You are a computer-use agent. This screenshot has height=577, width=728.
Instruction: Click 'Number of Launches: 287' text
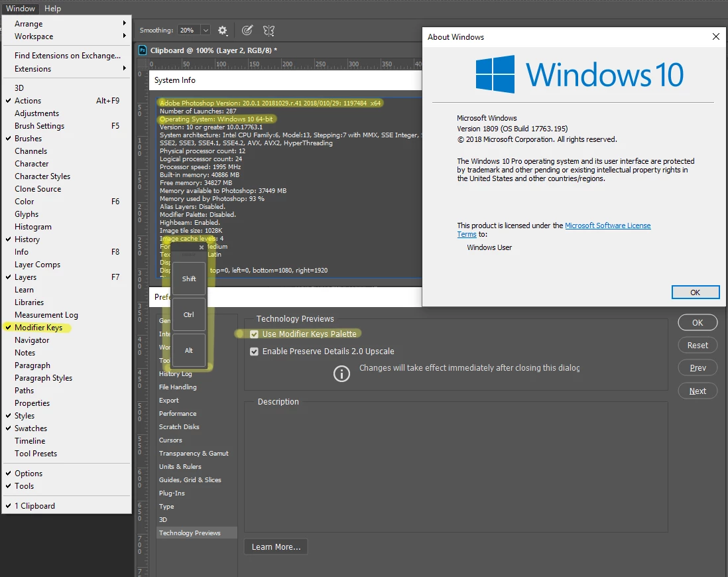coord(198,111)
